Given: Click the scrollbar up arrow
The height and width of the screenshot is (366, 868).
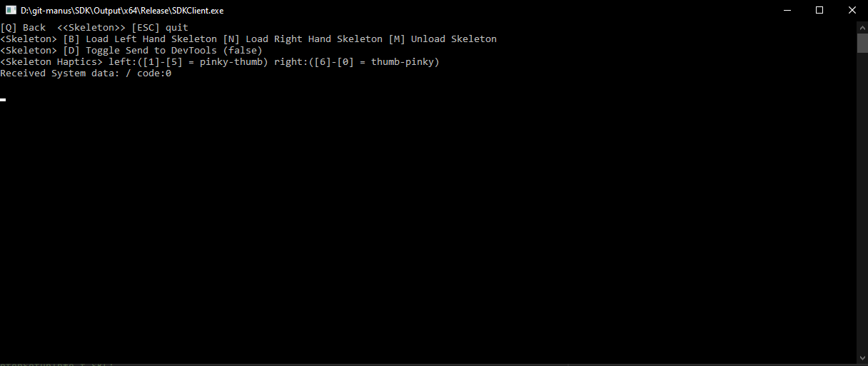Looking at the screenshot, I should (x=862, y=27).
